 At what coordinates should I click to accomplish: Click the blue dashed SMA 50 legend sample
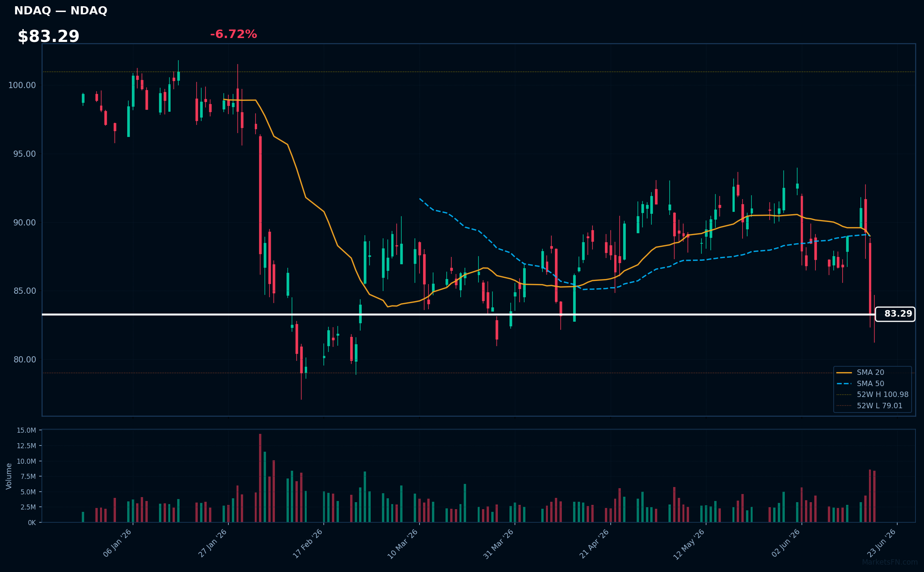tap(844, 384)
